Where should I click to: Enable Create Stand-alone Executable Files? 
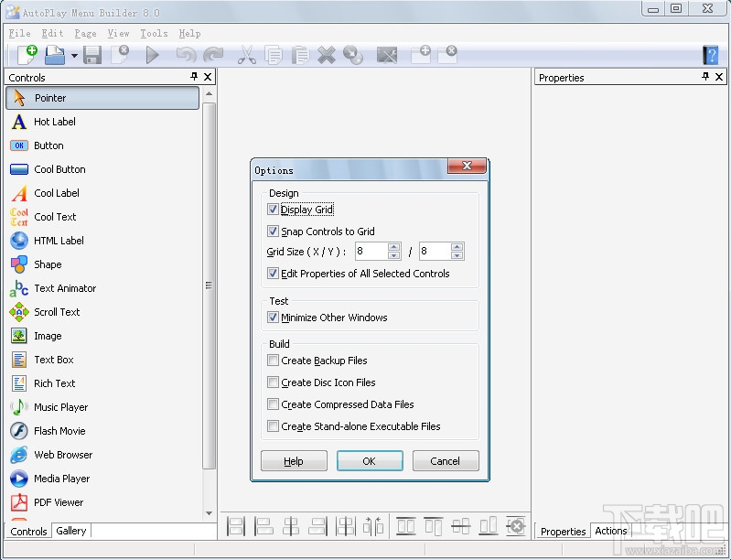click(273, 426)
